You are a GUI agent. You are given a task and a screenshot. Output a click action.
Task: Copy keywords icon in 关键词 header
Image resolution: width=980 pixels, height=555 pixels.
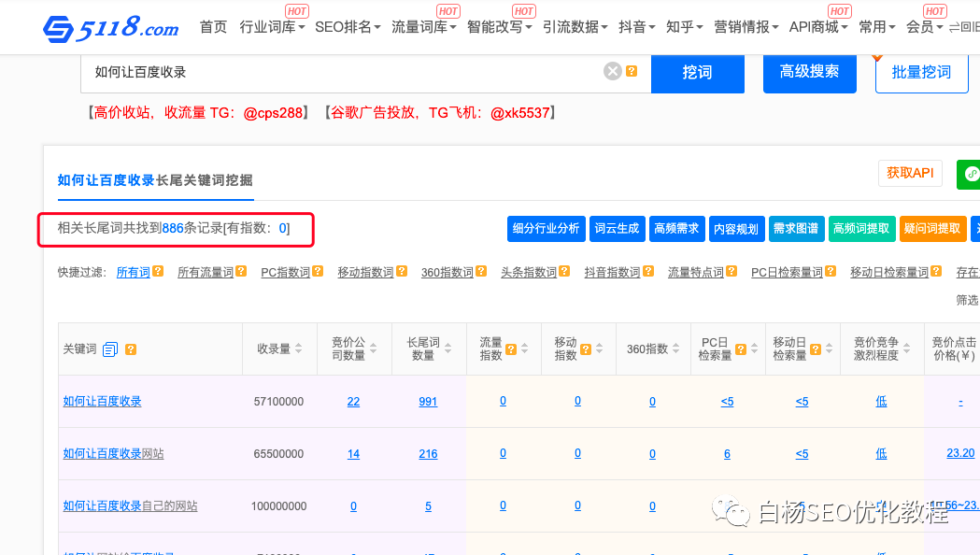tap(110, 349)
